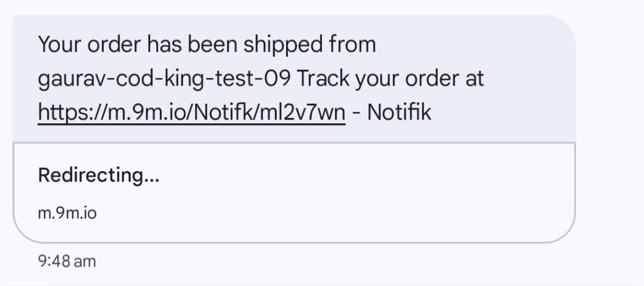The image size is (644, 286).
Task: Tap the 'Your order has been shipped' line
Action: click(x=207, y=45)
